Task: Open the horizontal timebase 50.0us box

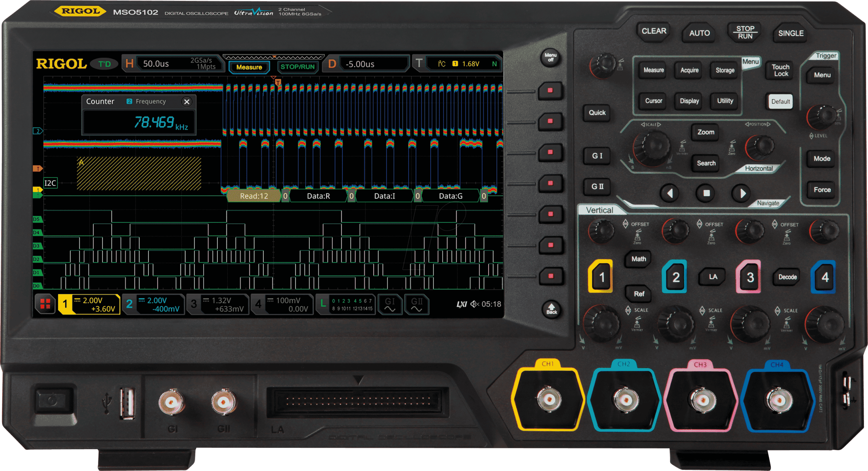Action: [180, 63]
